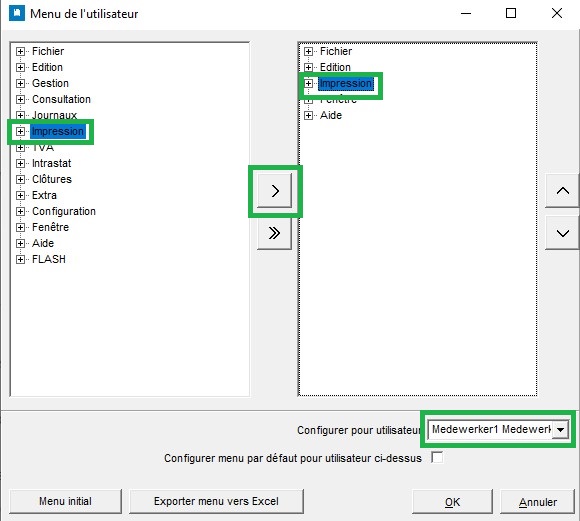Add selected item with single arrow button

tap(274, 191)
